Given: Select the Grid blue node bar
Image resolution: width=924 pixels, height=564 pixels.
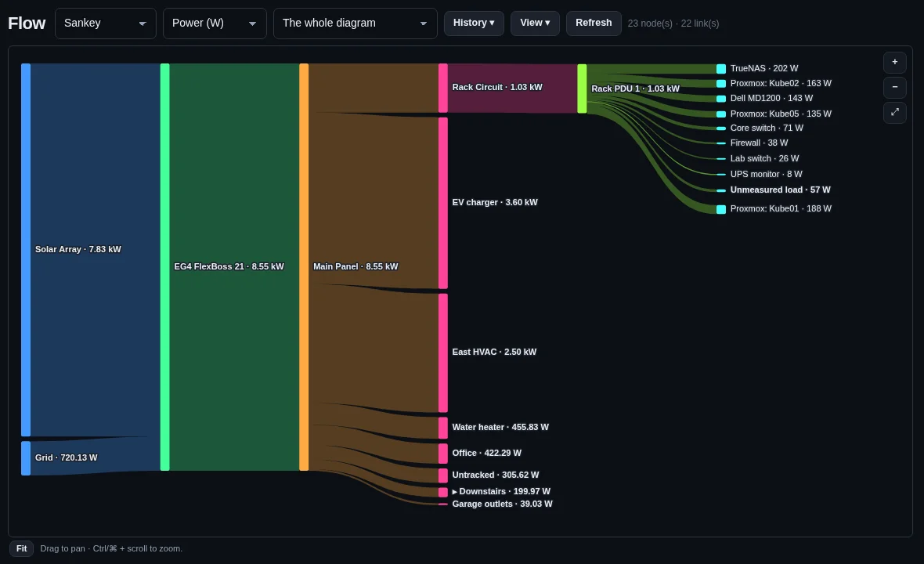Looking at the screenshot, I should point(26,458).
